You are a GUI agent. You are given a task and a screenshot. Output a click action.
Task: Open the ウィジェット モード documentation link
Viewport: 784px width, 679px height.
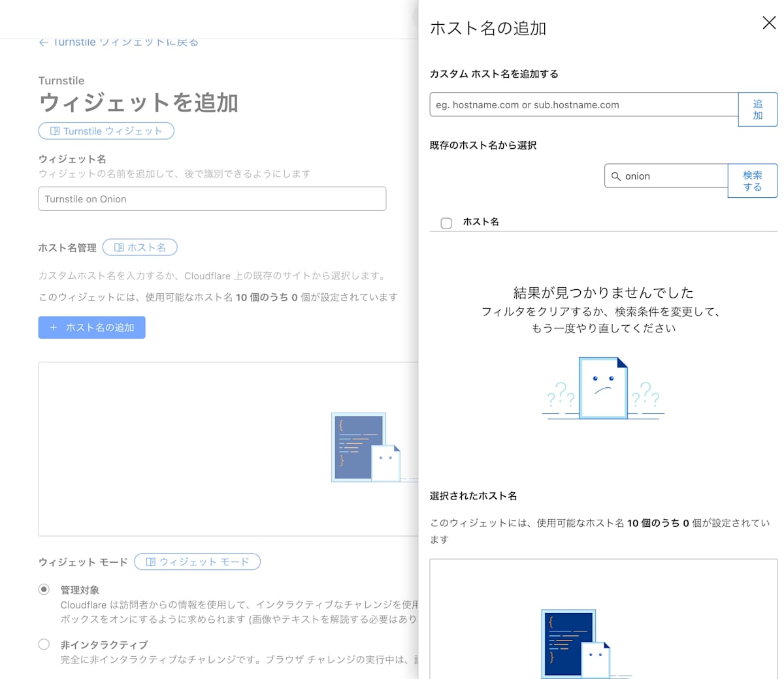(197, 561)
